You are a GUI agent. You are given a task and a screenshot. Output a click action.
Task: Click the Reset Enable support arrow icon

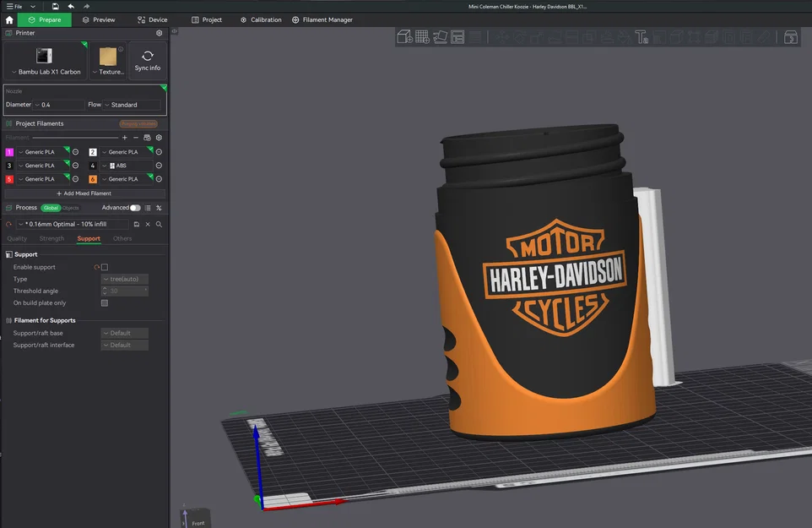(x=97, y=267)
